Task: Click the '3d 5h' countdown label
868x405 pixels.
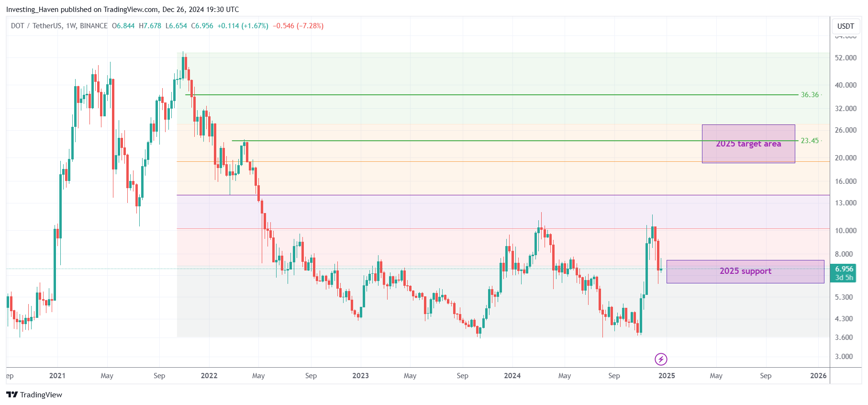Action: (x=845, y=278)
